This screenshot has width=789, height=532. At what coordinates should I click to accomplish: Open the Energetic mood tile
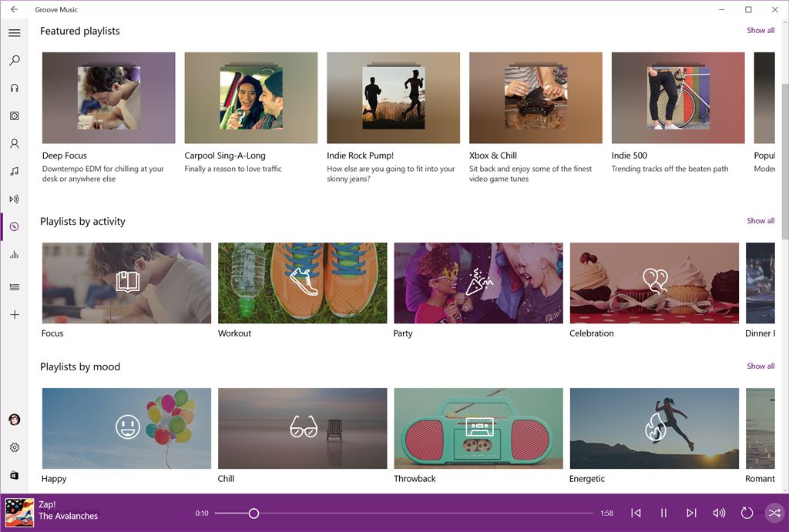pyautogui.click(x=654, y=428)
